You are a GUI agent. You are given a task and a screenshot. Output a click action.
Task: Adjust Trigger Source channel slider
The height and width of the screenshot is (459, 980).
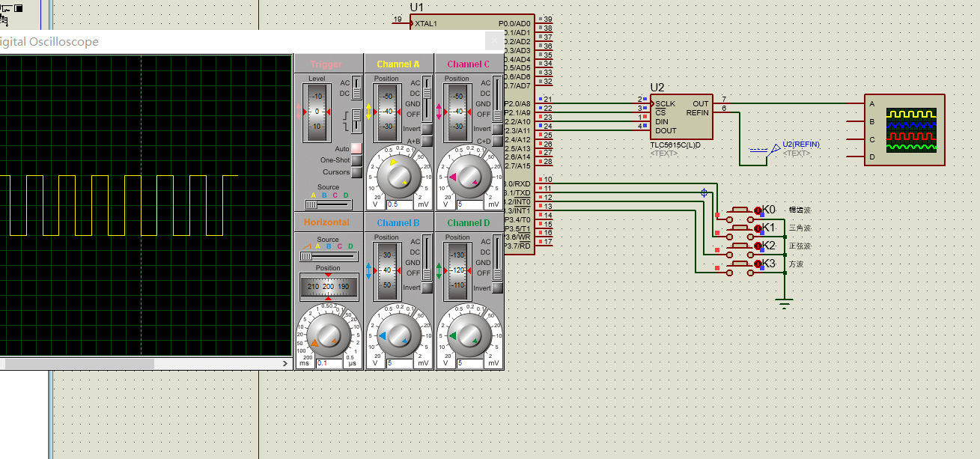coord(327,204)
